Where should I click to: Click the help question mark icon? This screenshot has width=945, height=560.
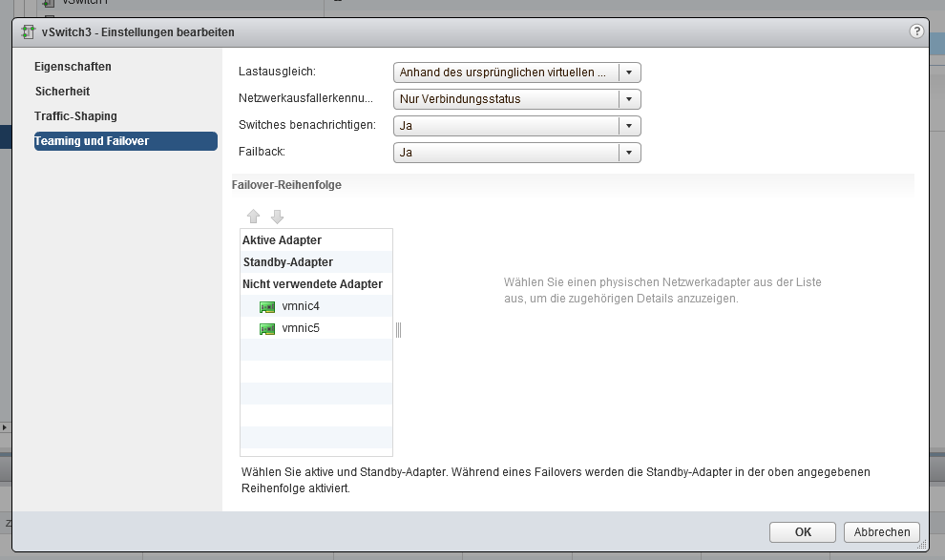[917, 31]
